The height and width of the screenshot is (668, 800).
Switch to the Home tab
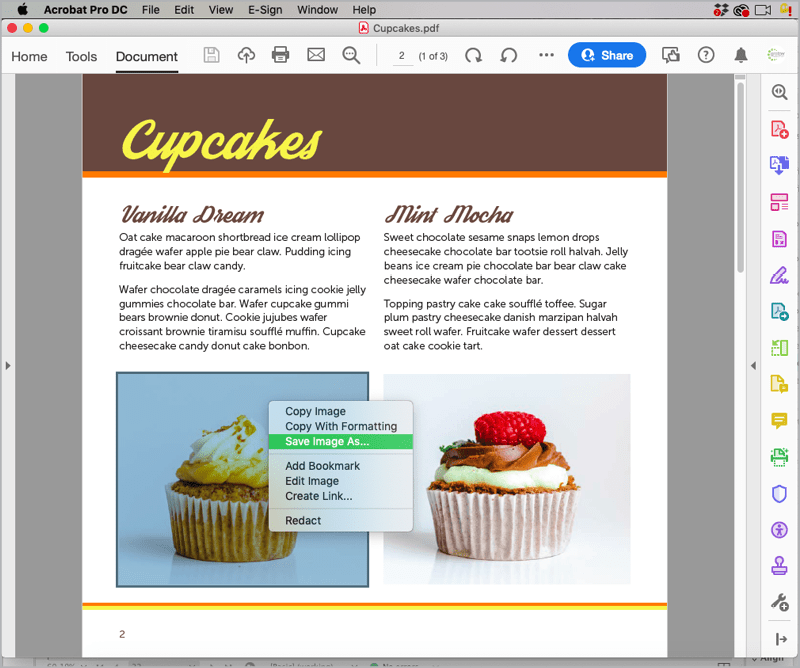click(x=29, y=57)
